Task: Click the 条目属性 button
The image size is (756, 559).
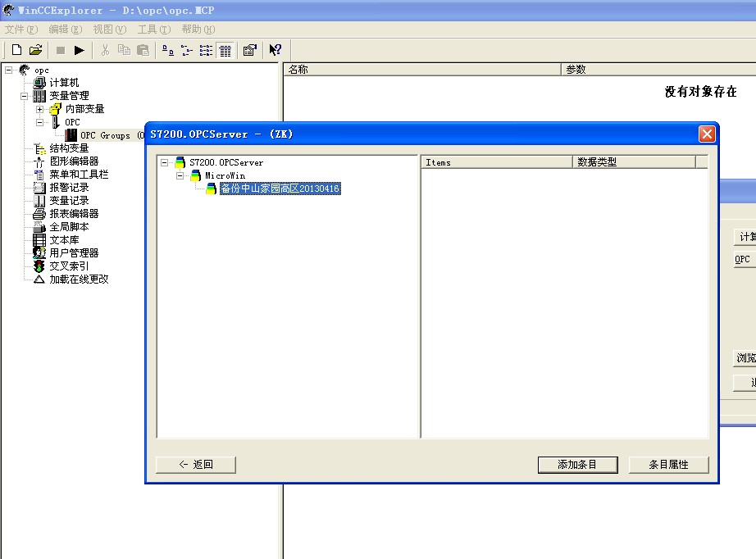Action: tap(668, 465)
